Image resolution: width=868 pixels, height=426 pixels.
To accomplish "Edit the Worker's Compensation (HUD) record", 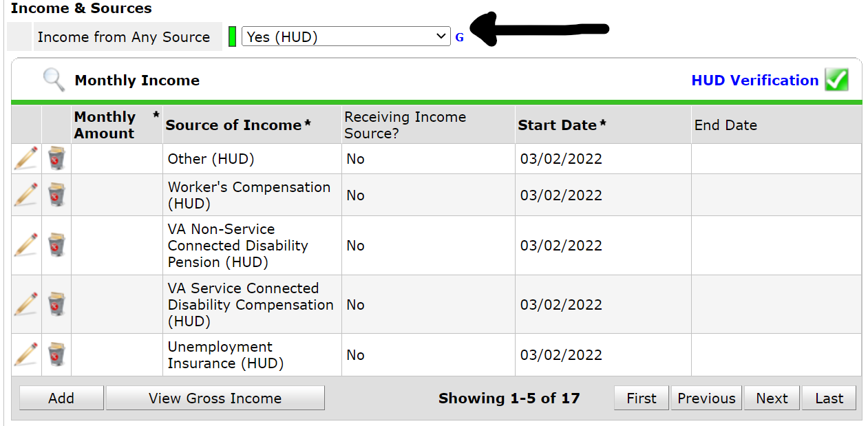I will [25, 195].
